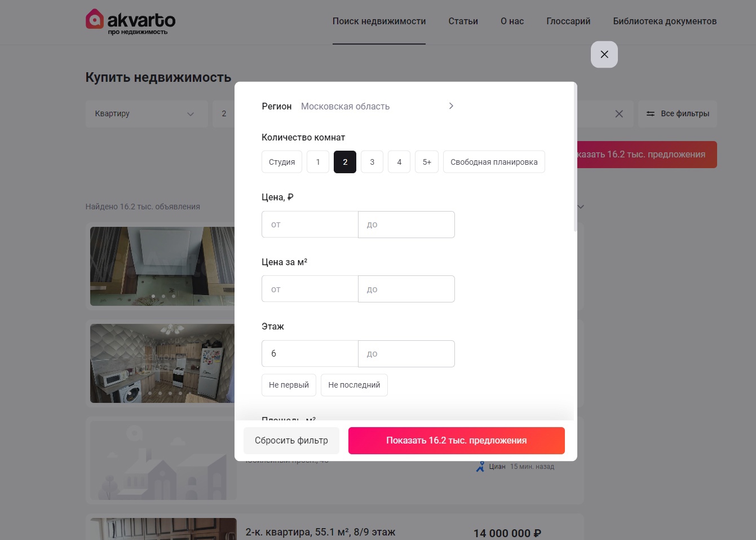Click Показать 16.2 тыс. предложения in dialog
The image size is (756, 540).
[457, 441]
